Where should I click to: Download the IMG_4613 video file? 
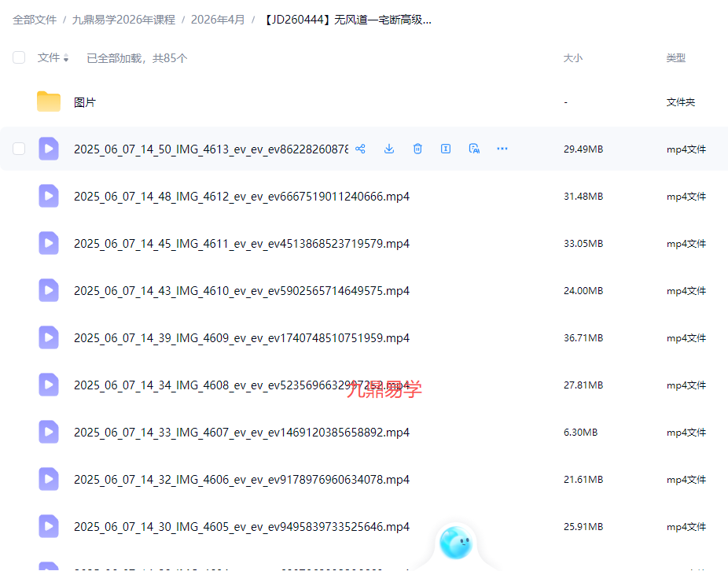pos(389,149)
